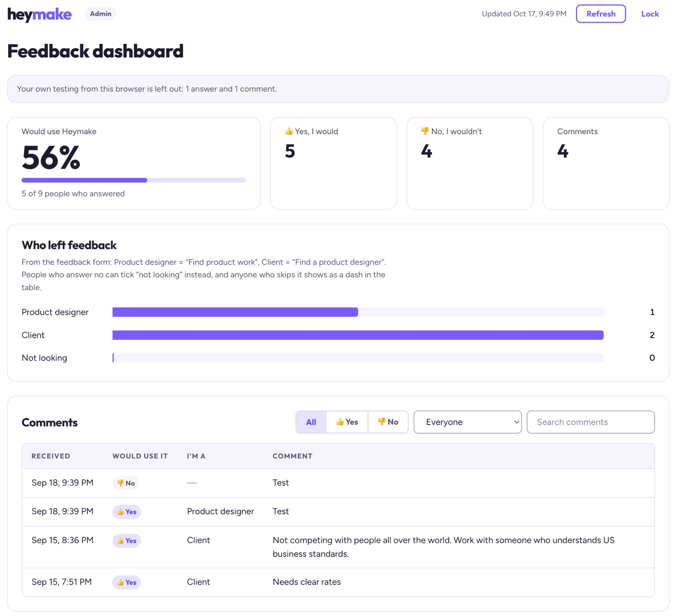
Task: Click the own-testing notice banner
Action: 338,89
